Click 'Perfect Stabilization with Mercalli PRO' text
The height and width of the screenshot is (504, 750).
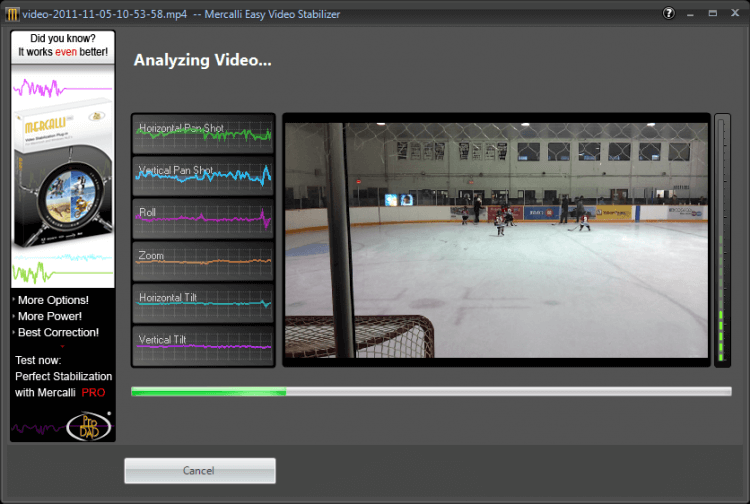point(63,384)
